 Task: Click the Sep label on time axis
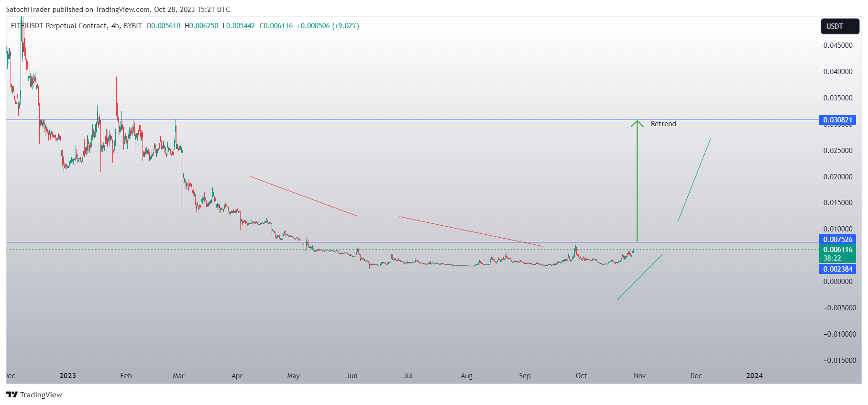point(525,376)
